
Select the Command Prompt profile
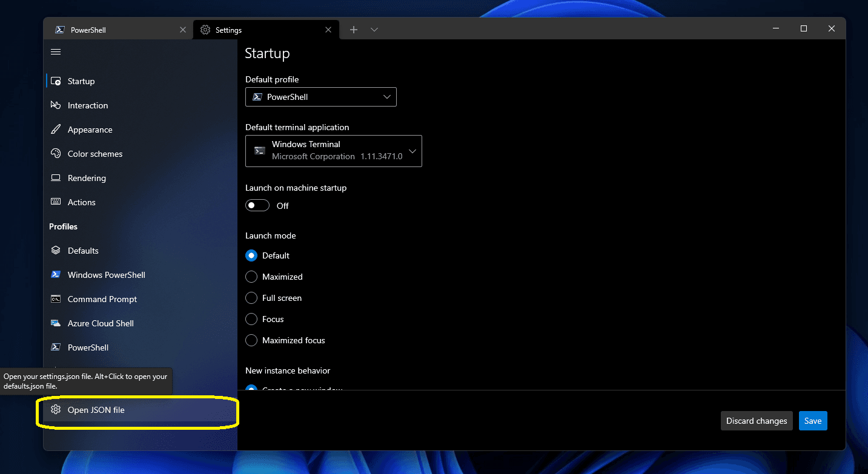[141, 299]
